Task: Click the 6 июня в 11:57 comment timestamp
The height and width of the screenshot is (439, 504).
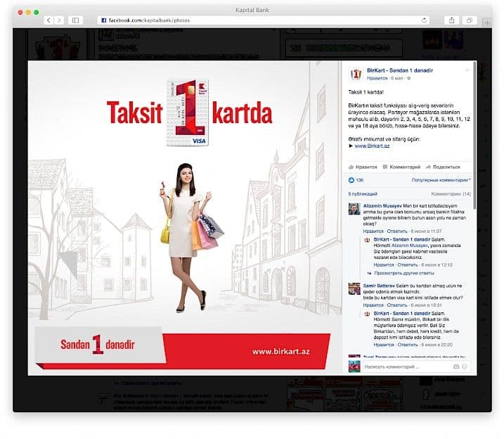Action: (x=426, y=231)
